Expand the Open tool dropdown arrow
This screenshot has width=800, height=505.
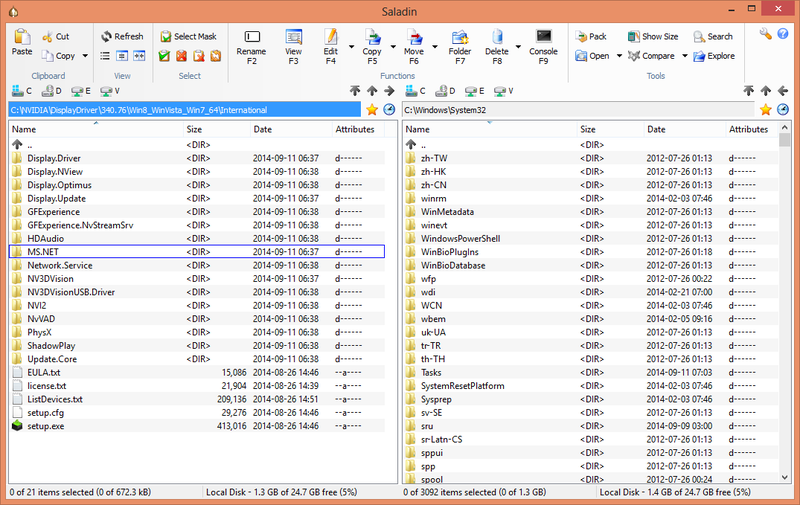coord(619,56)
